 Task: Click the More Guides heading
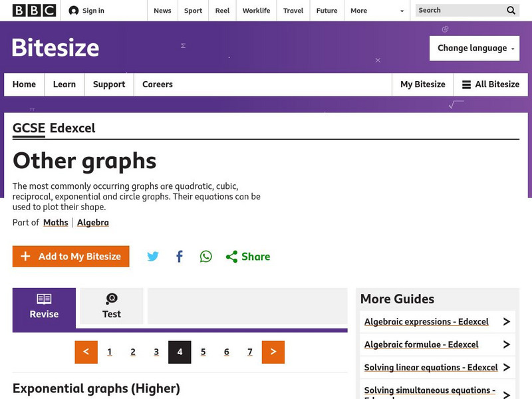pos(397,299)
